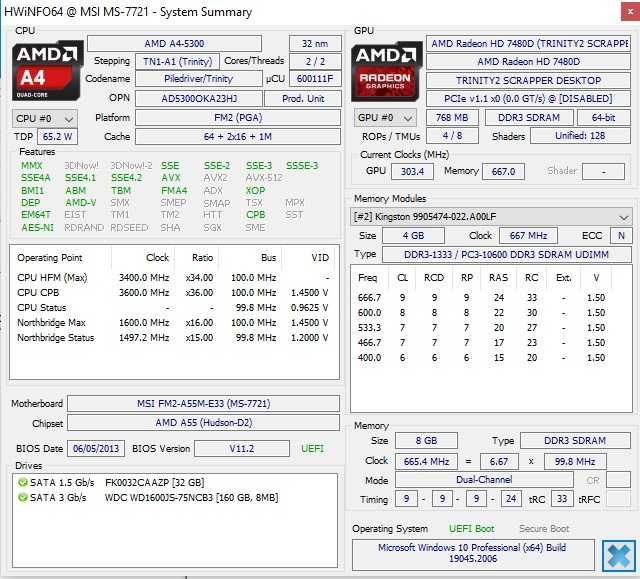
Task: Click the memory multiplier 6.67 field
Action: click(499, 462)
